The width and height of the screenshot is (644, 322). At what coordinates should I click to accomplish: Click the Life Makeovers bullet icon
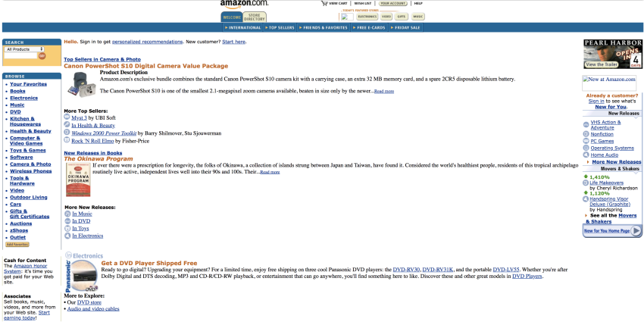[586, 183]
